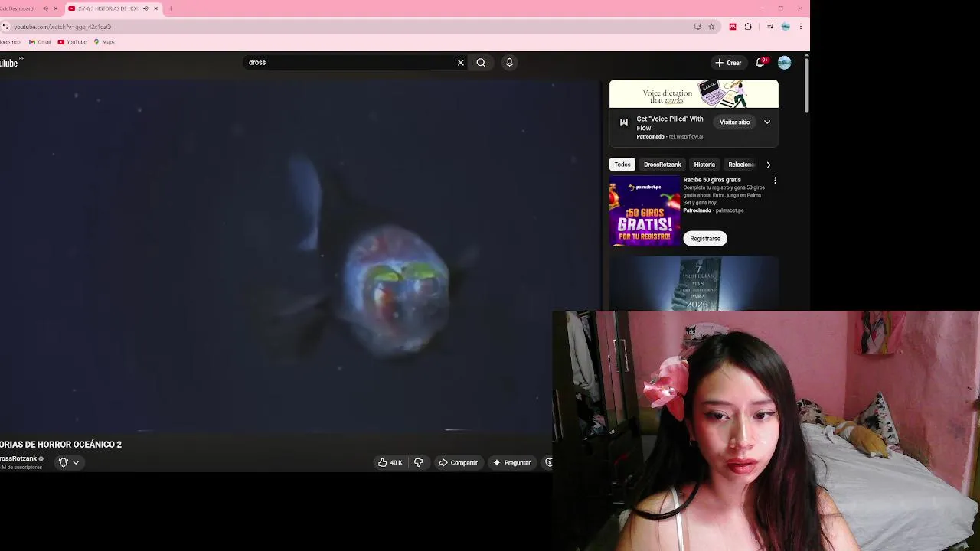Click the Preguntar button
Viewport: 980px width, 551px height.
(511, 462)
